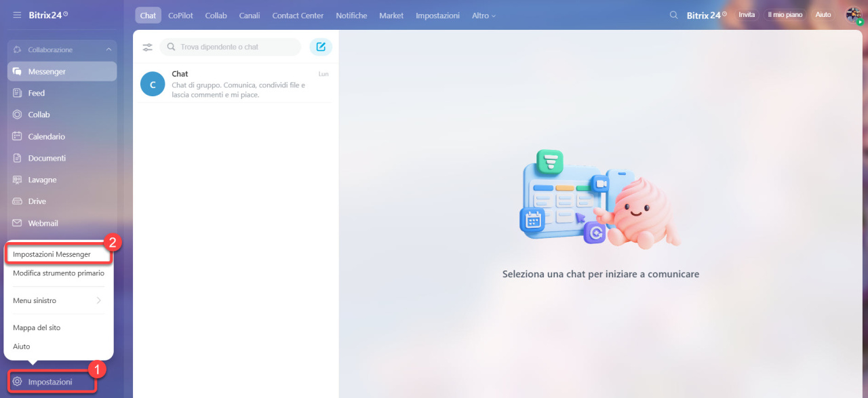Expand the Menu sinistro submenu arrow
This screenshot has width=868, height=398.
click(x=98, y=300)
